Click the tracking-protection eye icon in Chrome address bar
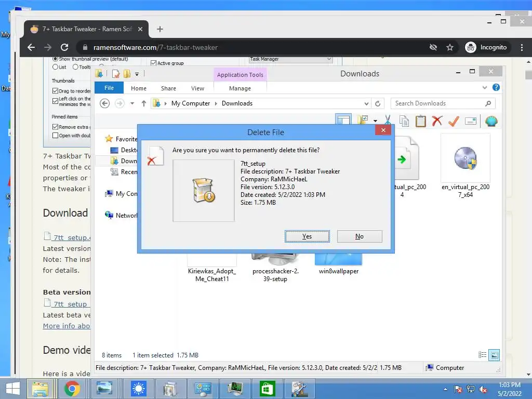The image size is (532, 399). 433,47
